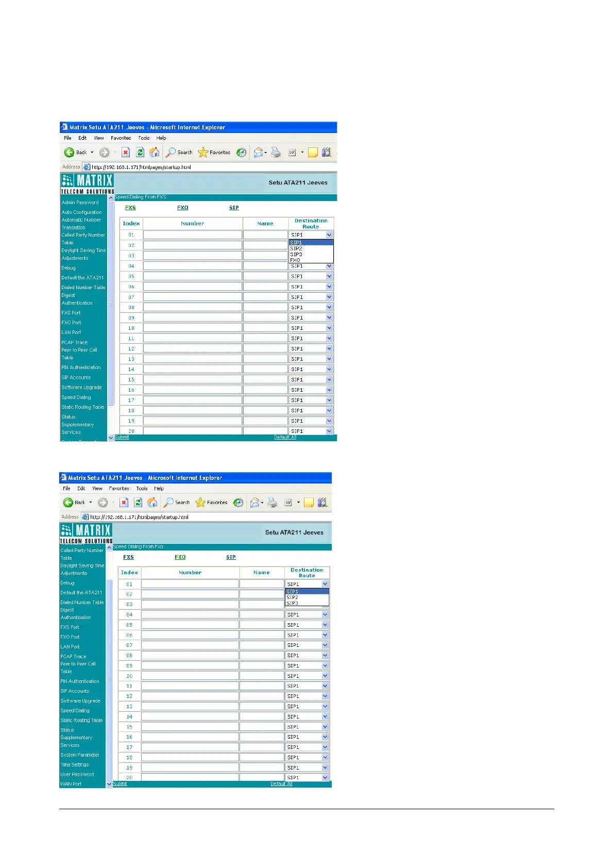This screenshot has height=868, width=613.
Task: Open Edit menu in lower window
Action: (81, 489)
